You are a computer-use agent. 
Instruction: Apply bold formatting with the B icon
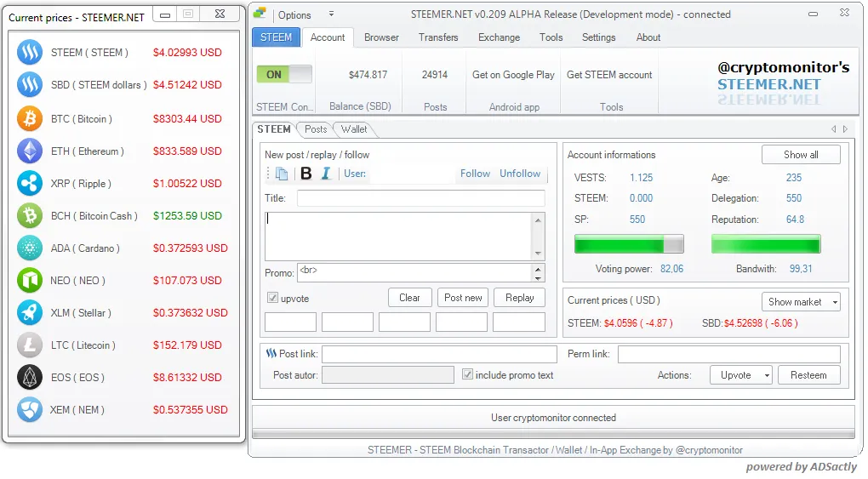click(x=306, y=174)
